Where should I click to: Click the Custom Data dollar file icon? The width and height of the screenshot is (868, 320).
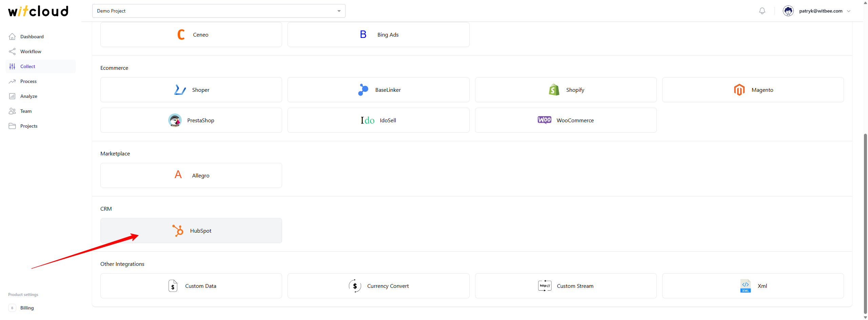tap(173, 286)
